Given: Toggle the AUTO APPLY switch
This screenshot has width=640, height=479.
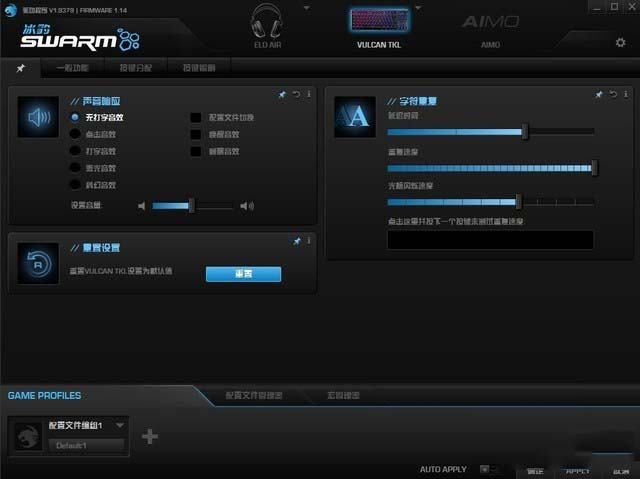Looking at the screenshot, I should 489,469.
